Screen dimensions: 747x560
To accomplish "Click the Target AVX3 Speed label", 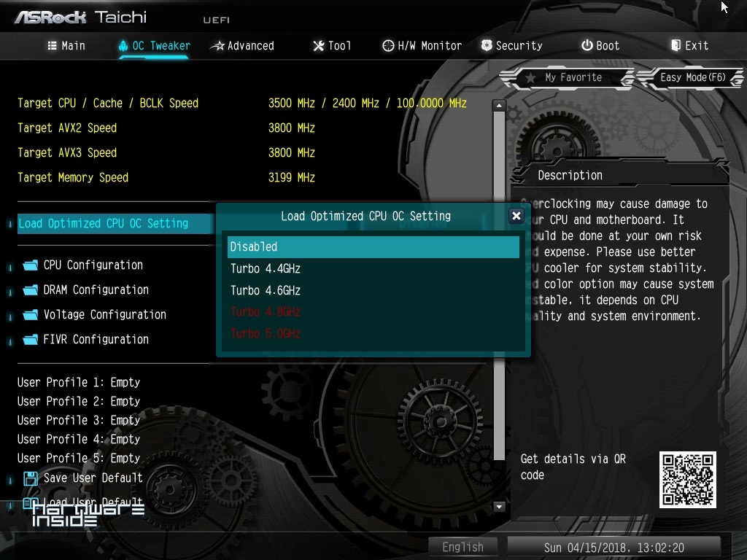I will (x=67, y=153).
